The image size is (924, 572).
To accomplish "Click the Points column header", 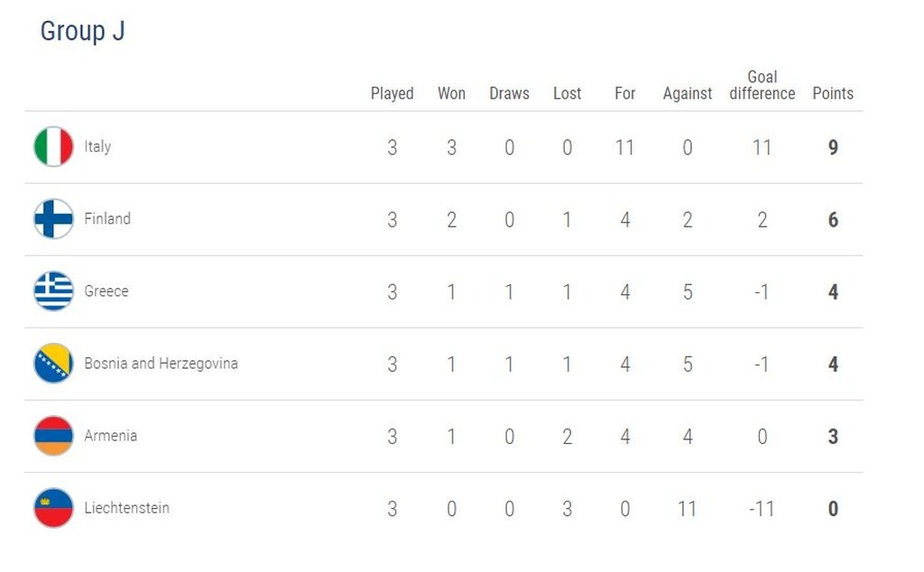I will tap(833, 94).
